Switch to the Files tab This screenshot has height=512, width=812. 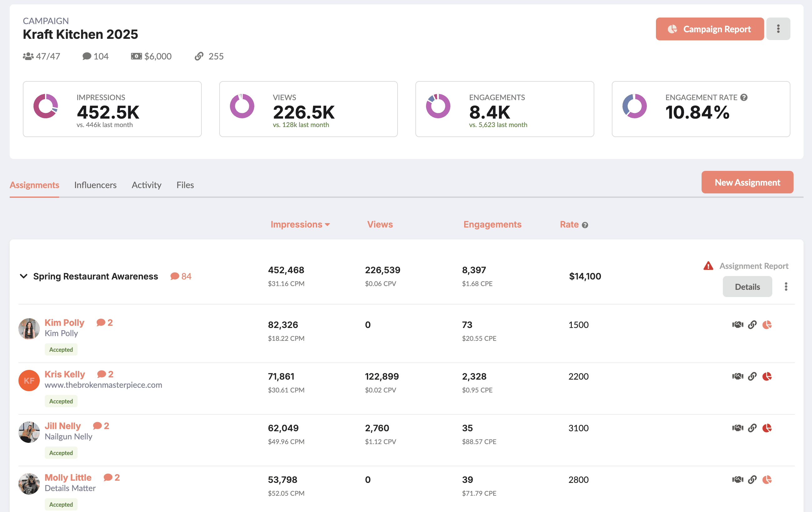[185, 185]
